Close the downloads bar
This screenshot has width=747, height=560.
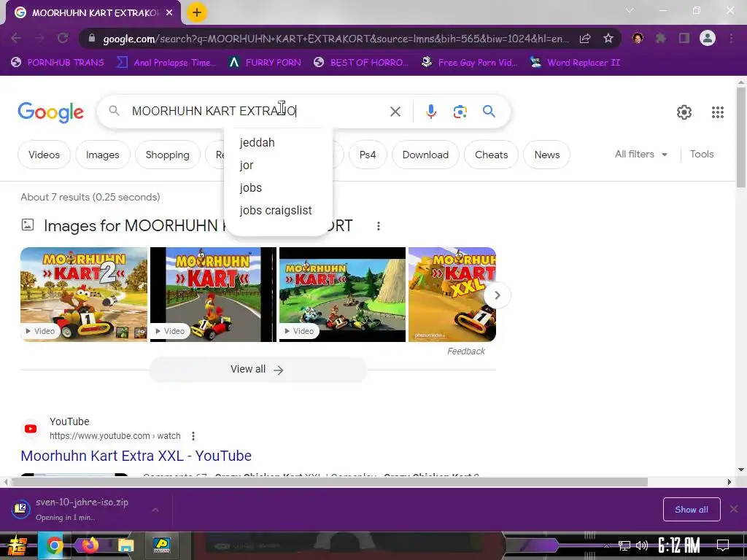(x=734, y=509)
